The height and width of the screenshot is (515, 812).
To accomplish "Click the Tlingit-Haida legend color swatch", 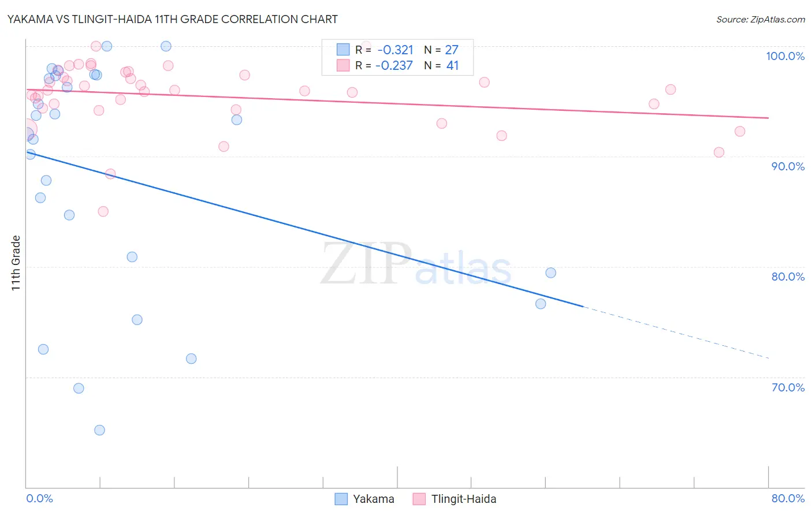I will click(x=419, y=499).
